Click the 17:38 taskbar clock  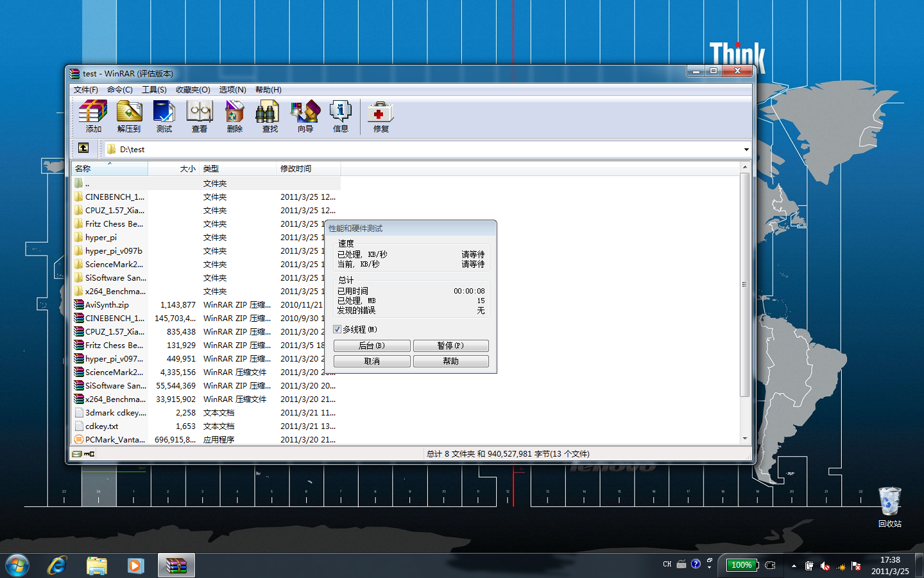tap(889, 560)
